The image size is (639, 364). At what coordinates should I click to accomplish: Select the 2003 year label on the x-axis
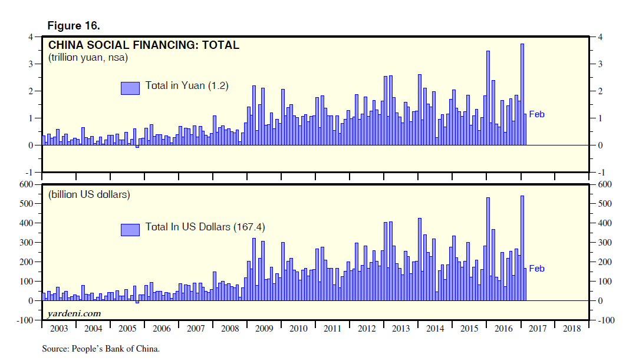tap(58, 328)
